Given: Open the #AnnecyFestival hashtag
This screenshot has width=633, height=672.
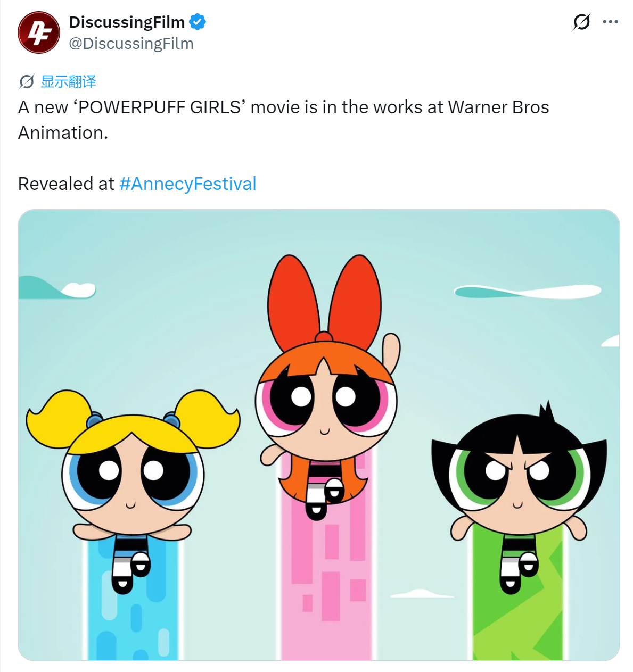Looking at the screenshot, I should (x=188, y=184).
